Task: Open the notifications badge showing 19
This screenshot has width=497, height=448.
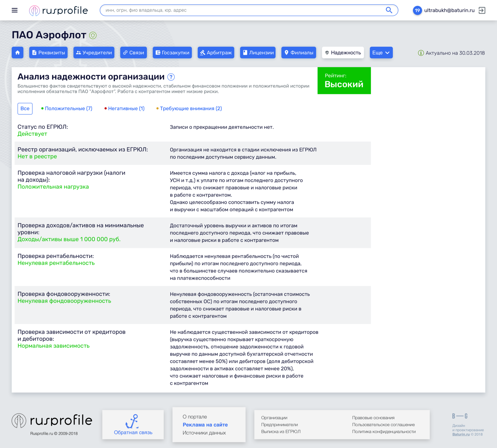Action: pyautogui.click(x=417, y=10)
